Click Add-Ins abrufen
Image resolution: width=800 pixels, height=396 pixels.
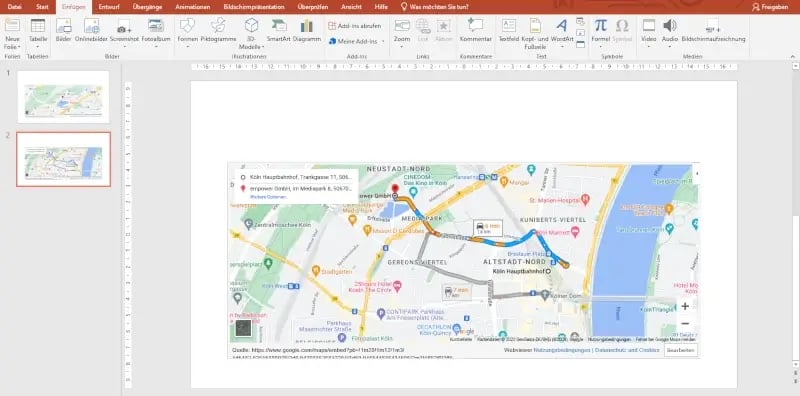click(x=355, y=26)
